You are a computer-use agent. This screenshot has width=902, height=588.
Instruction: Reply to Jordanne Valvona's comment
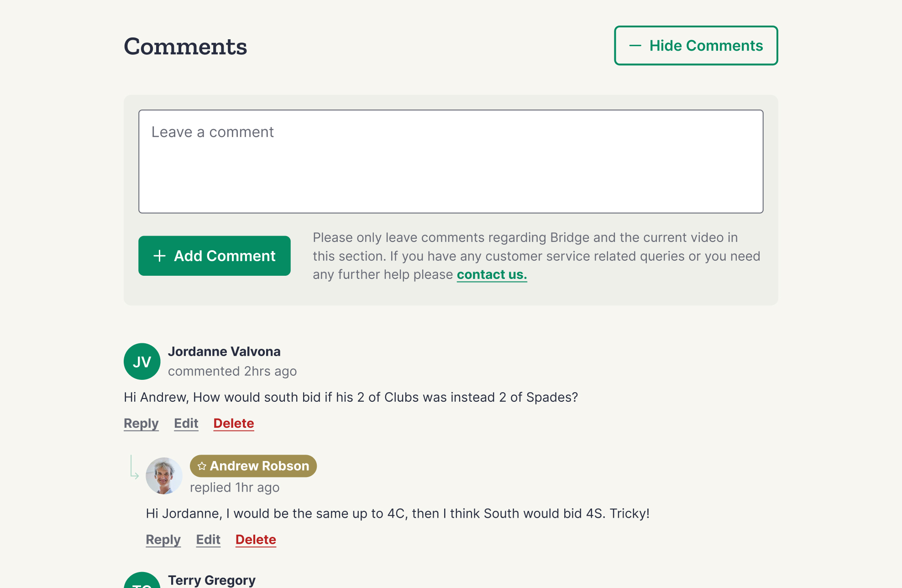click(x=141, y=423)
